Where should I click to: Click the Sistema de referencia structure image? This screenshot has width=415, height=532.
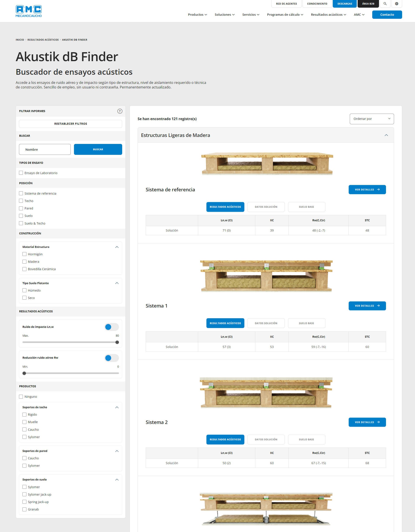pyautogui.click(x=267, y=164)
